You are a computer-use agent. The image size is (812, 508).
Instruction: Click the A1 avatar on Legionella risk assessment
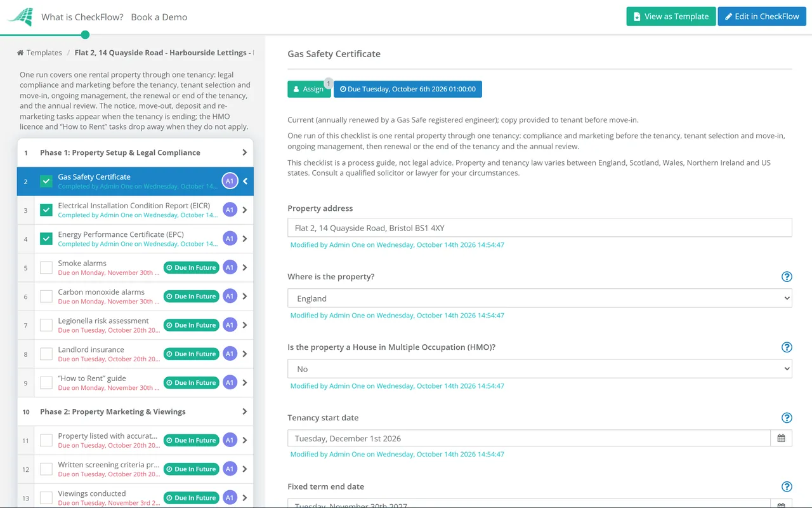point(230,325)
